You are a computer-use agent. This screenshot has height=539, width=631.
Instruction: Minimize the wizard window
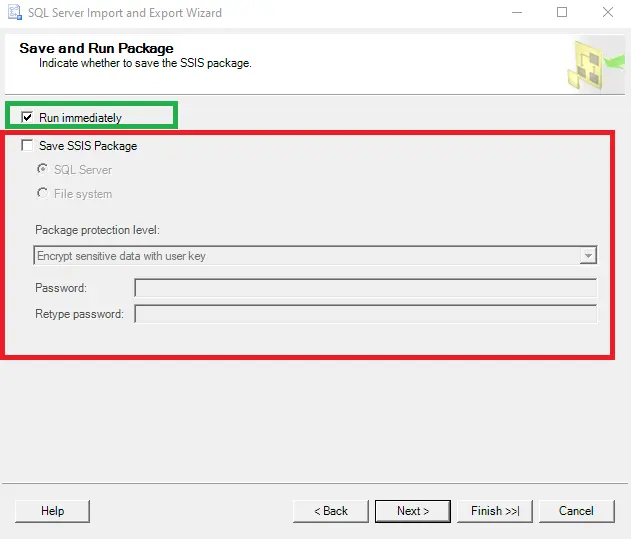pyautogui.click(x=517, y=12)
